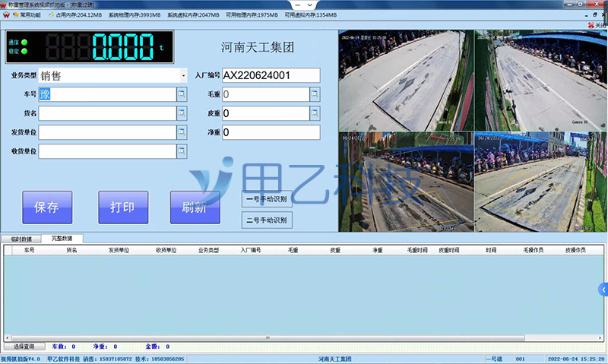Click the lookup icon beside 货名 field
The height and width of the screenshot is (364, 608).
click(182, 113)
